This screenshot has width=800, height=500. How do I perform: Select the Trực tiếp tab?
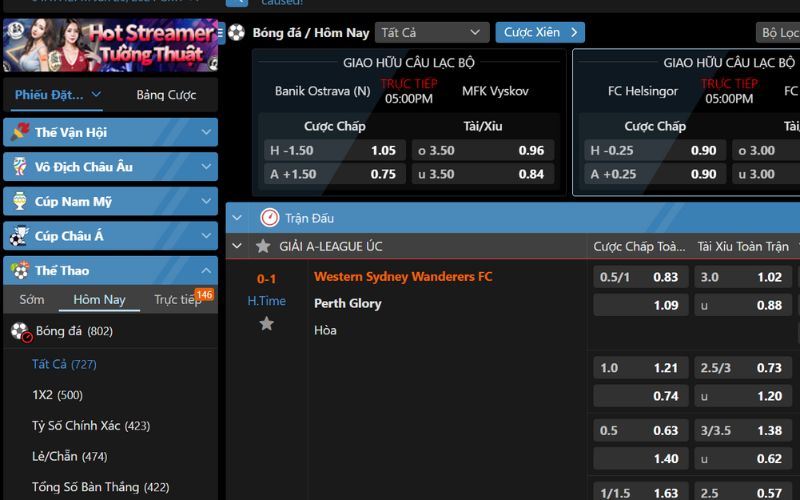point(178,299)
